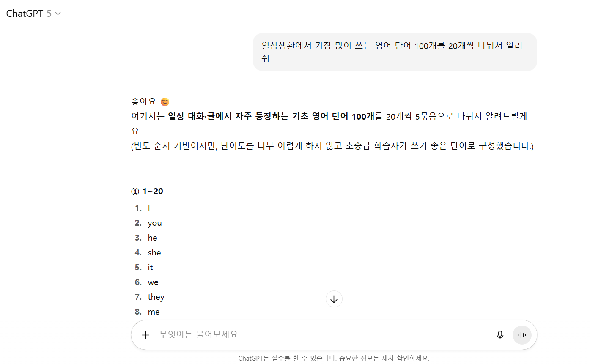Click the word 'she' in list item 4
Screen dimensions: 590x364
tap(154, 252)
